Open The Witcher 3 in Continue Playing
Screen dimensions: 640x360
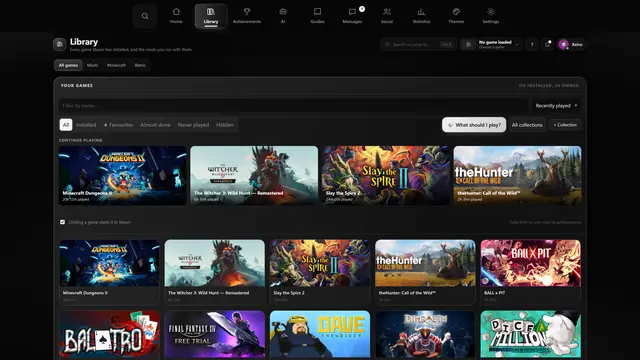(254, 175)
